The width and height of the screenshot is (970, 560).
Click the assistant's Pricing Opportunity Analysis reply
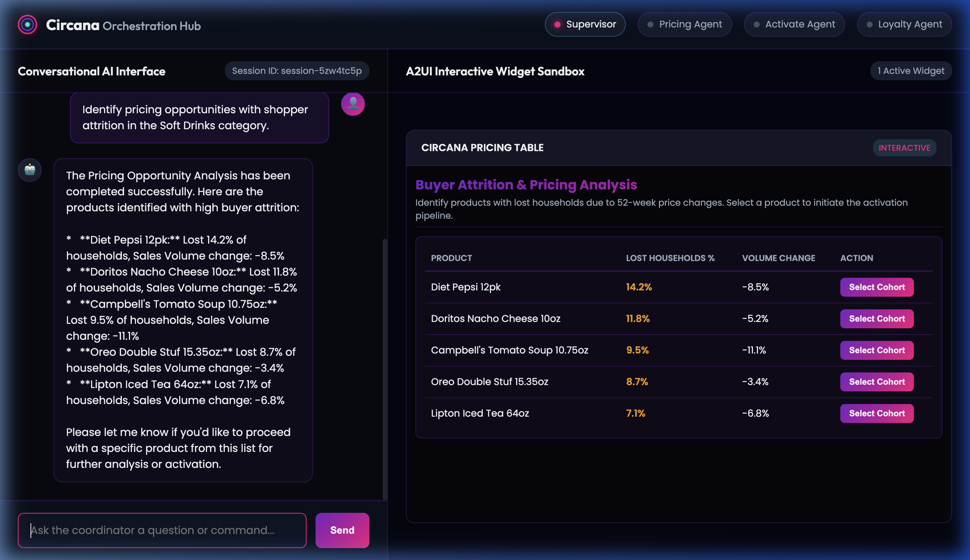pos(183,320)
